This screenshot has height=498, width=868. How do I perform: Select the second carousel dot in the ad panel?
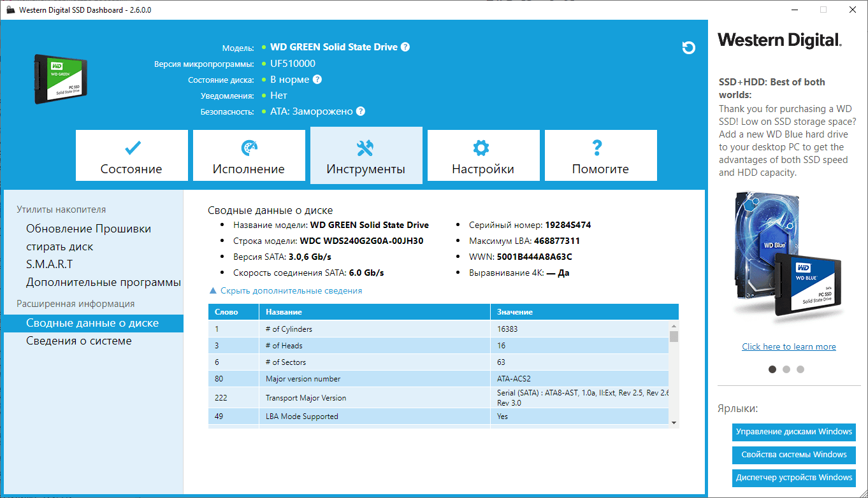point(786,369)
